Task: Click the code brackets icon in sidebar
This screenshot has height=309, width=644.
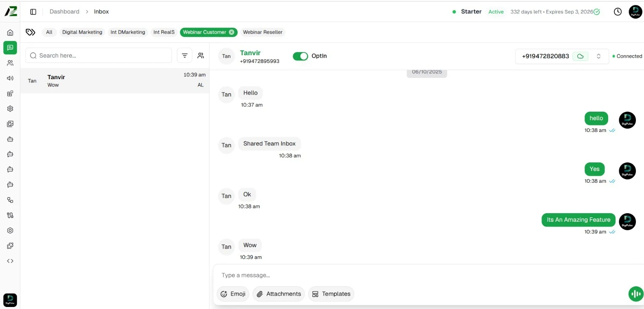Action: (x=10, y=261)
